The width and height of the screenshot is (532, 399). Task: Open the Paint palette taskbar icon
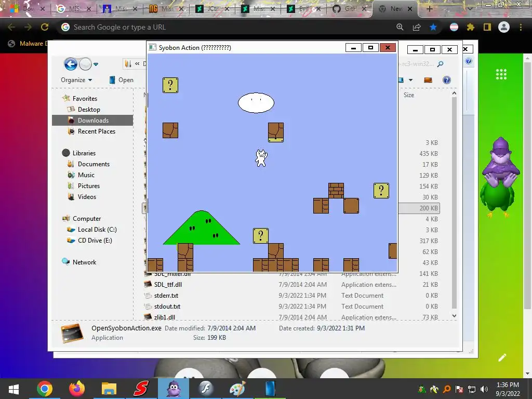(237, 389)
